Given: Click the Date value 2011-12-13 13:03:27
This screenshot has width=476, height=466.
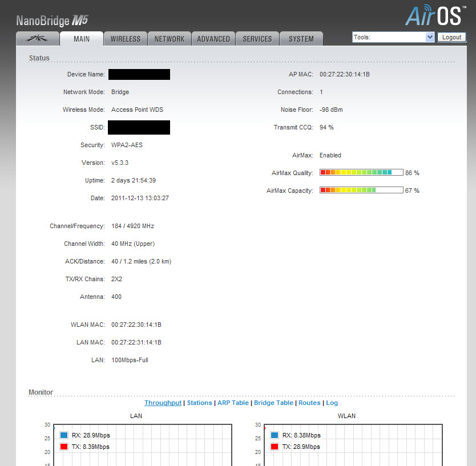Looking at the screenshot, I should click(x=140, y=198).
